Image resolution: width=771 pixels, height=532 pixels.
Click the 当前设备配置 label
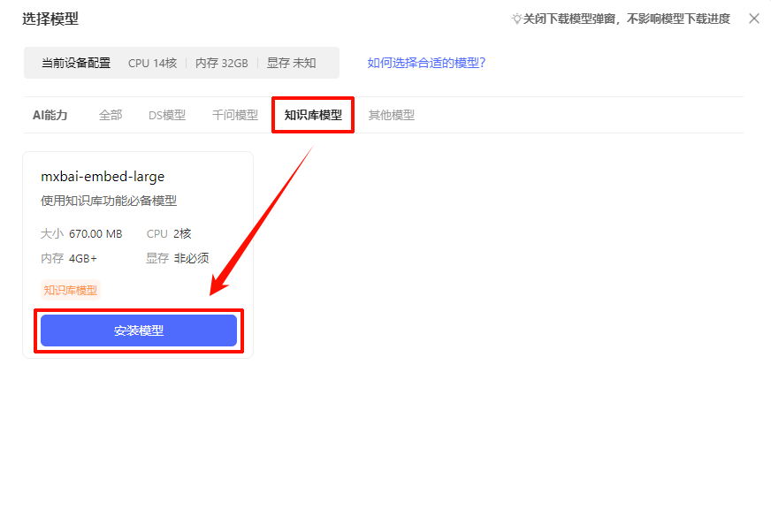(x=76, y=63)
